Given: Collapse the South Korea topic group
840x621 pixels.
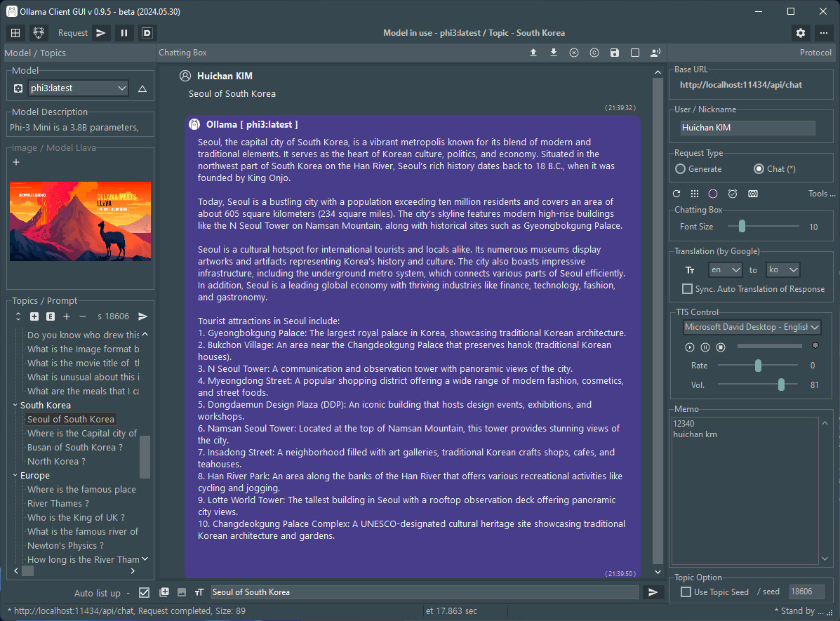Looking at the screenshot, I should pos(15,406).
